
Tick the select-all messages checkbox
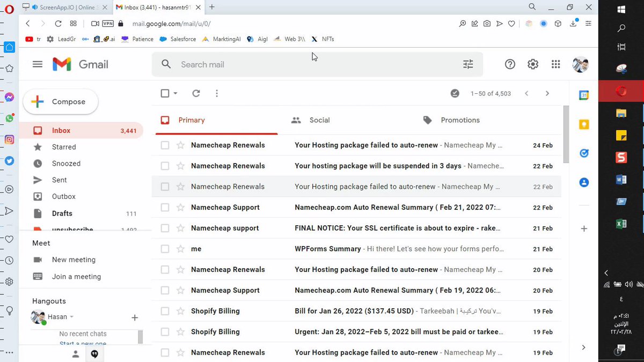165,93
